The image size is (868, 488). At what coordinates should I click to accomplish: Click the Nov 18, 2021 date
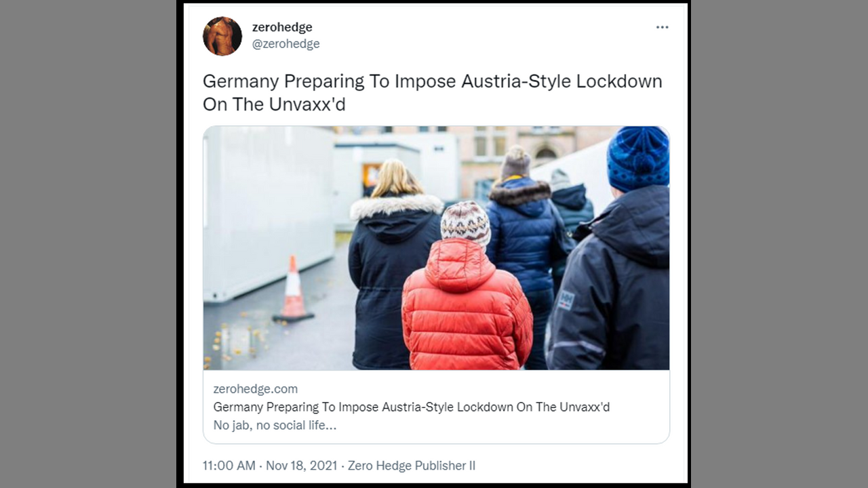pos(301,466)
